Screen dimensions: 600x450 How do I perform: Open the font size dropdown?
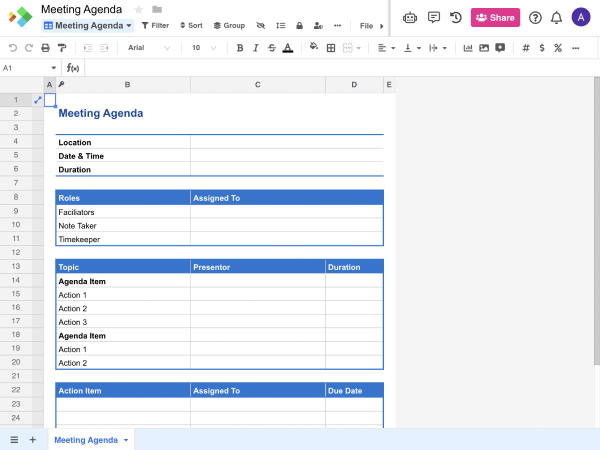coord(203,48)
